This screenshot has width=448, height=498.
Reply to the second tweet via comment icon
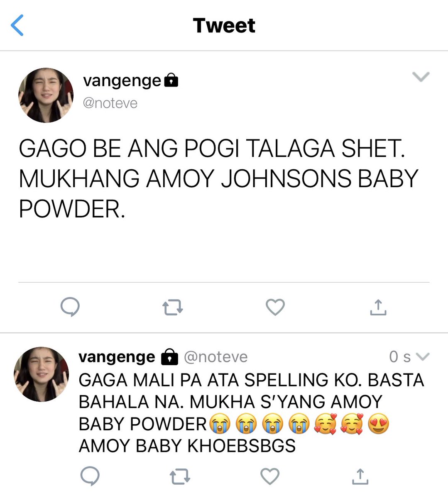coord(90,476)
